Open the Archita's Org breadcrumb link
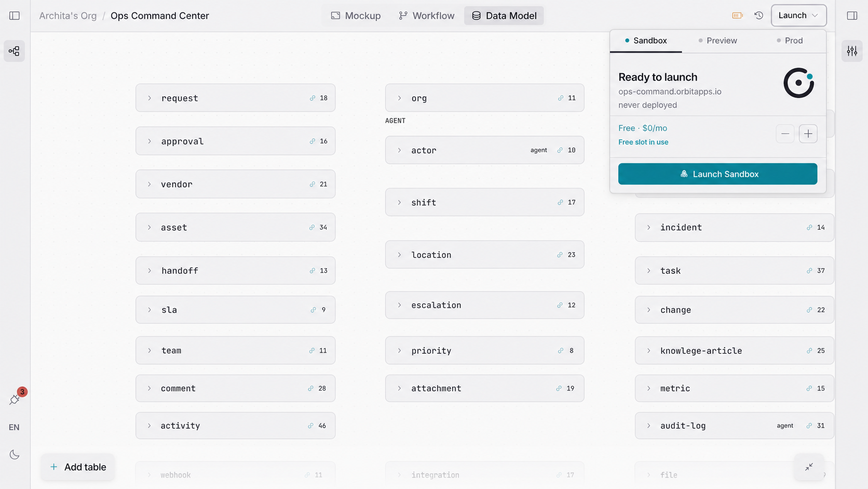 pos(68,16)
